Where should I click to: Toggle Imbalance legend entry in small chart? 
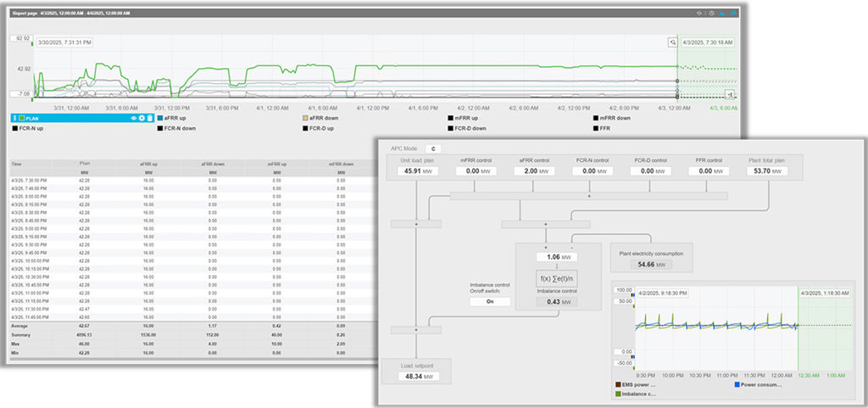click(x=635, y=394)
